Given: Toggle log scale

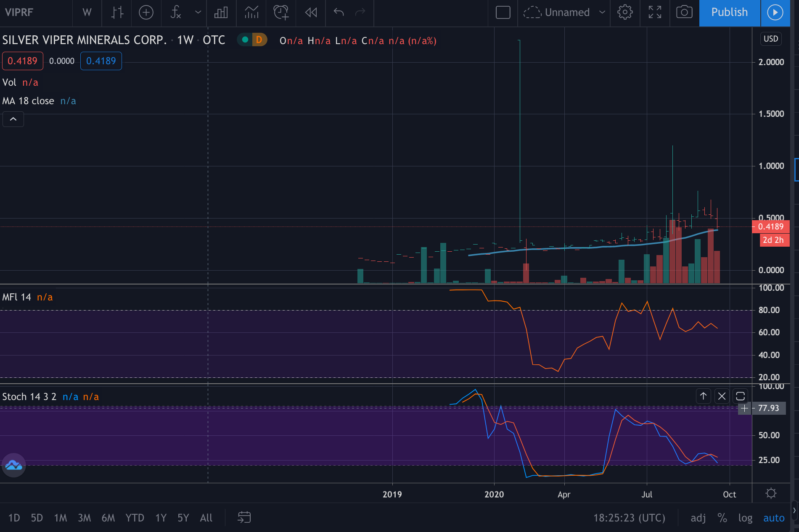Looking at the screenshot, I should 745,518.
